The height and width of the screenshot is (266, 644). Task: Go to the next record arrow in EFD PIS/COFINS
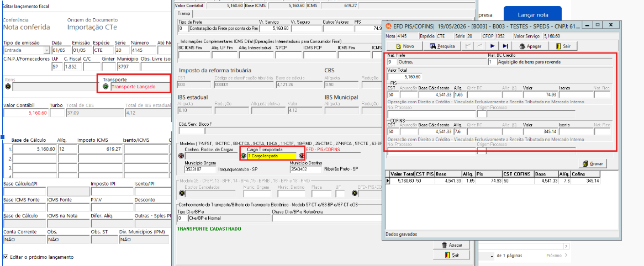click(x=493, y=46)
